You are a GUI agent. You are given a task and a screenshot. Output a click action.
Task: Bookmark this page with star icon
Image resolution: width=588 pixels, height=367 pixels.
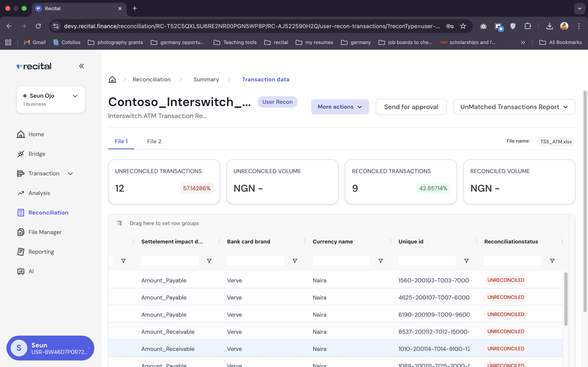[x=463, y=26]
